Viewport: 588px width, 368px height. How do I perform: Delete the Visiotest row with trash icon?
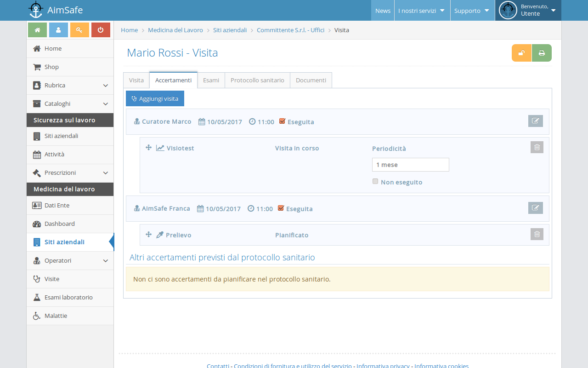click(537, 147)
